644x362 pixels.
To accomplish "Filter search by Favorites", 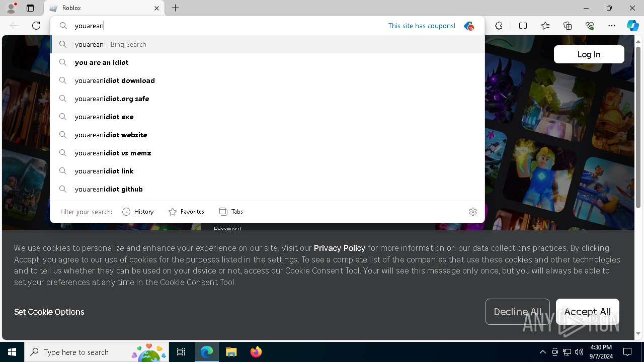I will coord(186,212).
